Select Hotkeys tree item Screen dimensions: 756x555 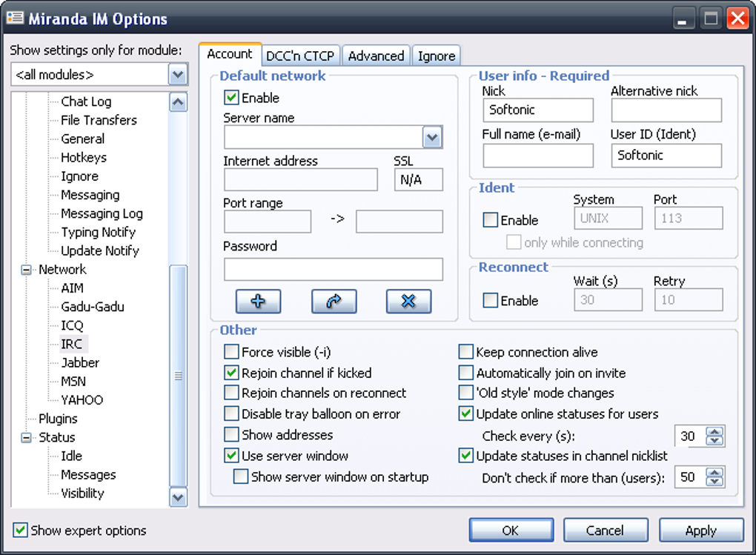(x=84, y=158)
